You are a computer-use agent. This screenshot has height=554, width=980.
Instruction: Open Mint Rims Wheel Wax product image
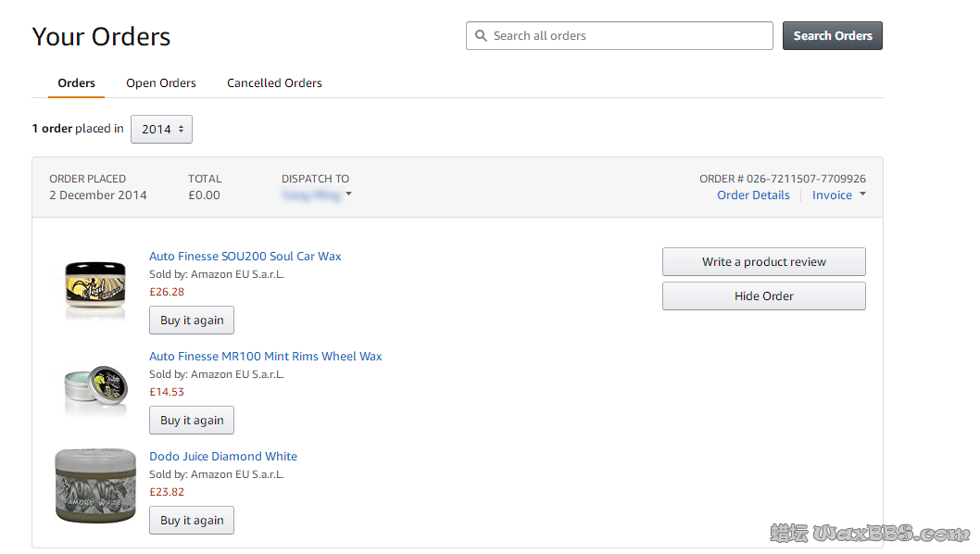coord(95,387)
